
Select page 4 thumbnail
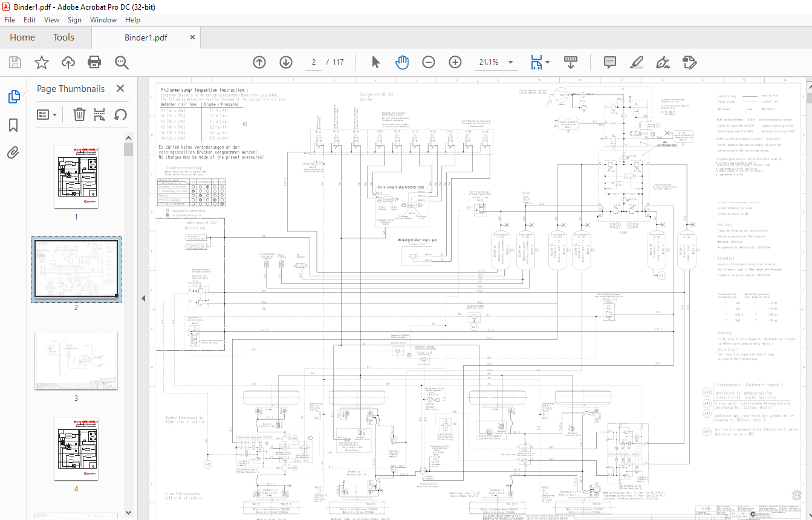(76, 449)
